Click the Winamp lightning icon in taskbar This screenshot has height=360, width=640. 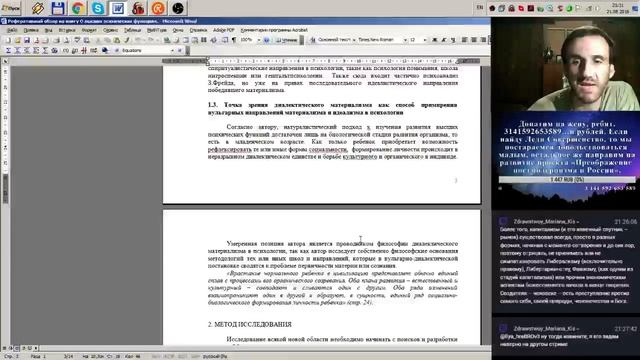[38, 8]
